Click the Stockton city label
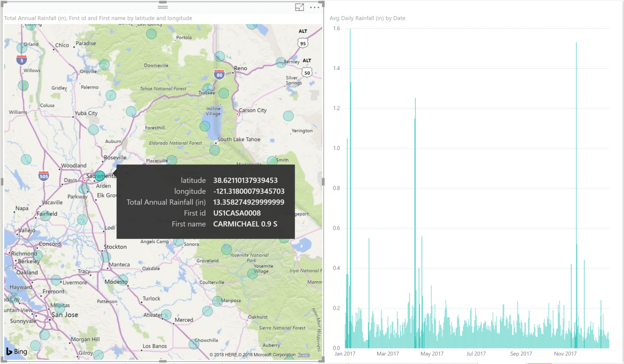Screen dimensions: 624x364 click(x=115, y=247)
